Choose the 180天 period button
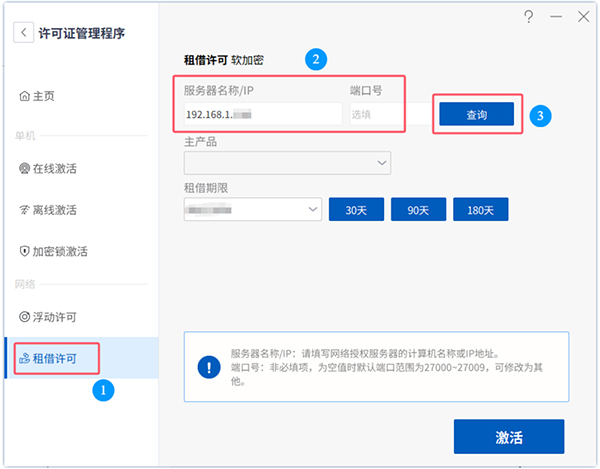 (481, 209)
